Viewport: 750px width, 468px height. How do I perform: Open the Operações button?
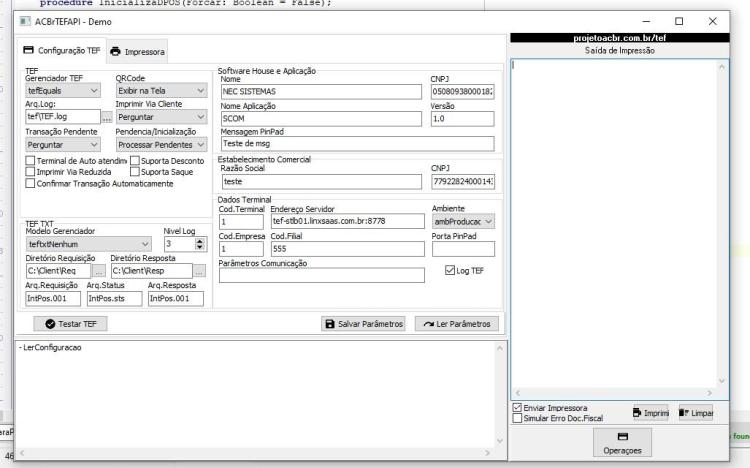tap(622, 443)
